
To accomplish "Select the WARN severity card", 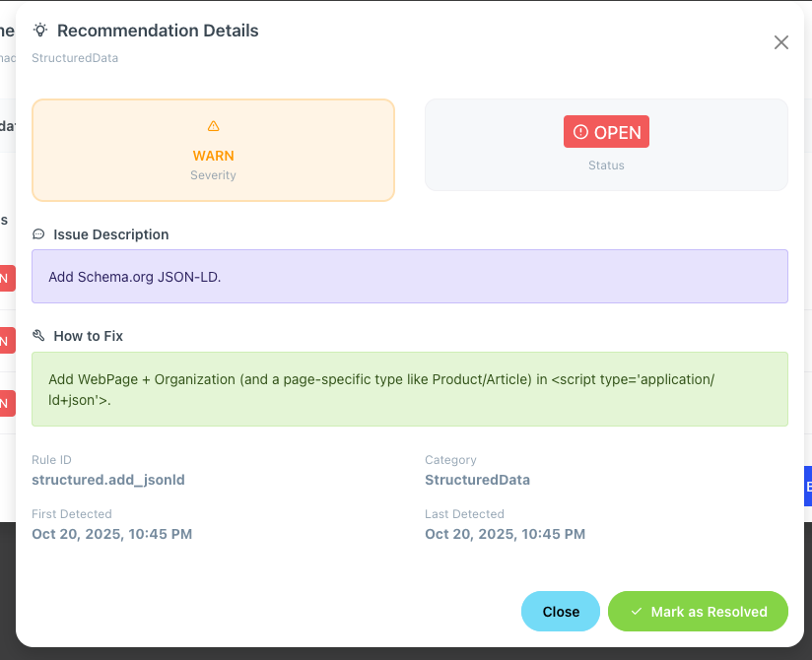I will click(213, 149).
